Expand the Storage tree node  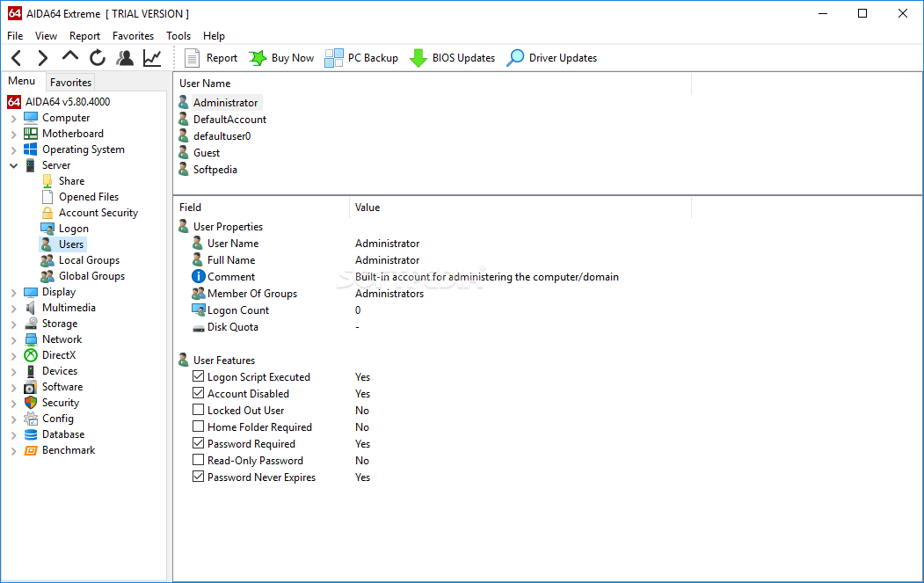[x=13, y=324]
